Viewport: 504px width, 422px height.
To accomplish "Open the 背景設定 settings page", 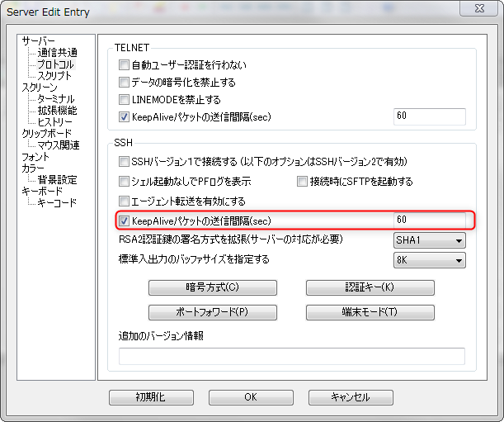I will pos(57,179).
